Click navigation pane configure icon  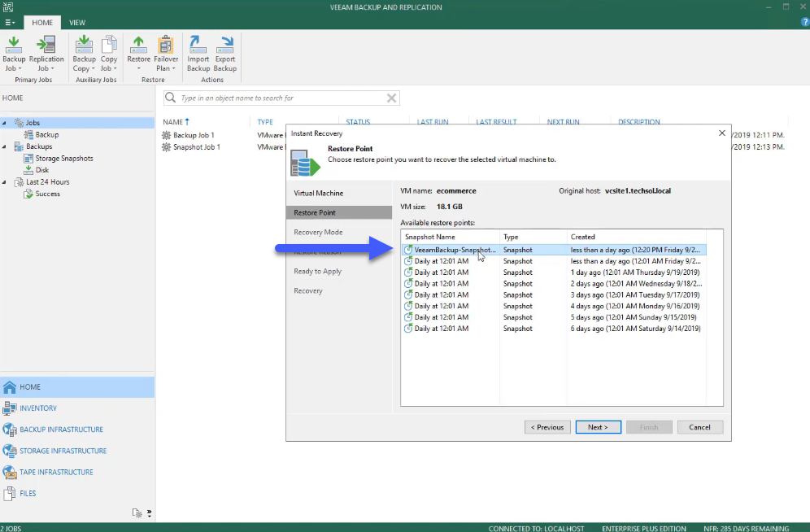click(x=137, y=513)
